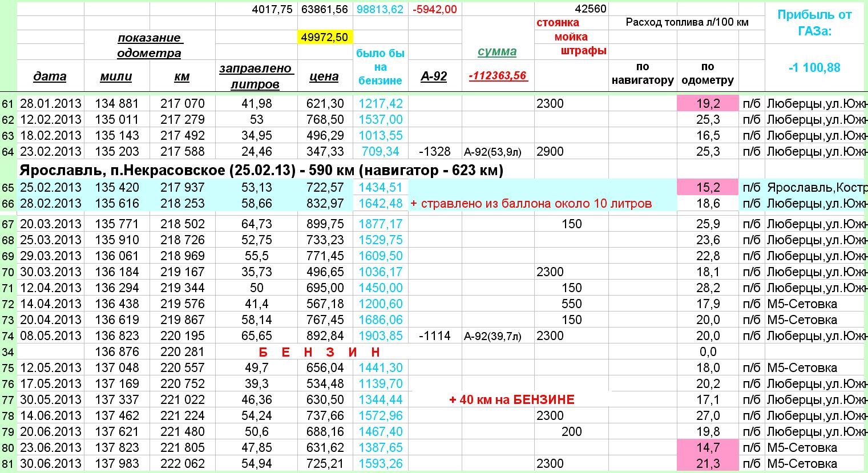Select the pink cell 15,2
The image size is (868, 473).
pos(708,187)
